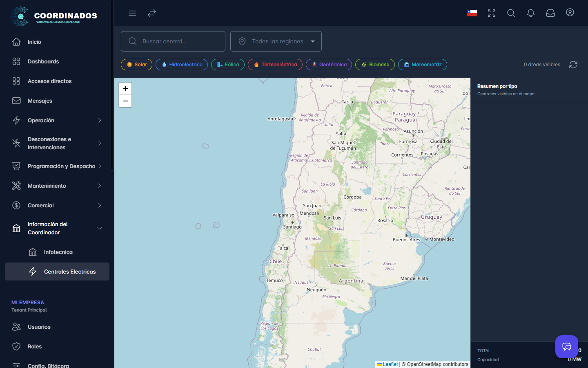Click the swap arrows icon in header
Screen dimensions: 588x368
pyautogui.click(x=152, y=13)
